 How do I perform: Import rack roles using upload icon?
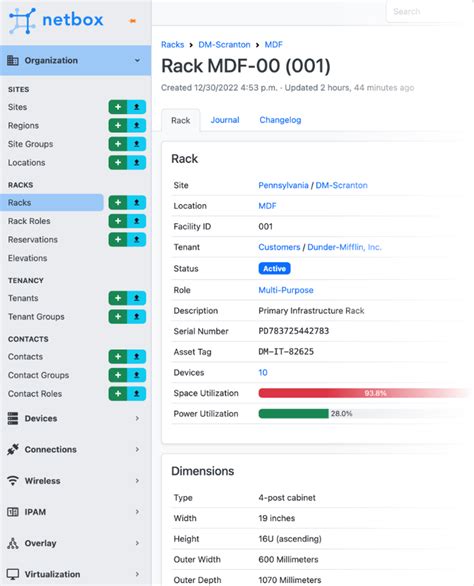136,221
